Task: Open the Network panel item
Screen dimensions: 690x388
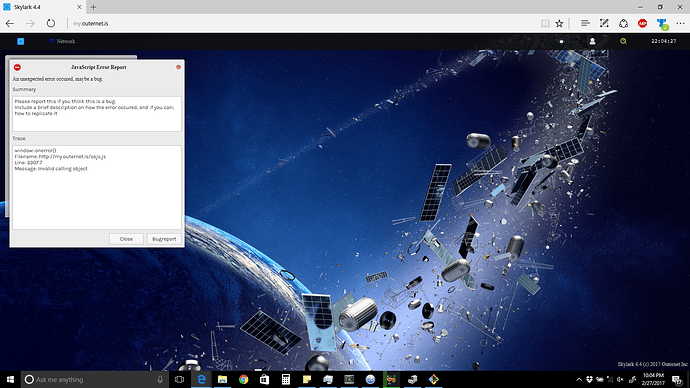Action: [62, 41]
